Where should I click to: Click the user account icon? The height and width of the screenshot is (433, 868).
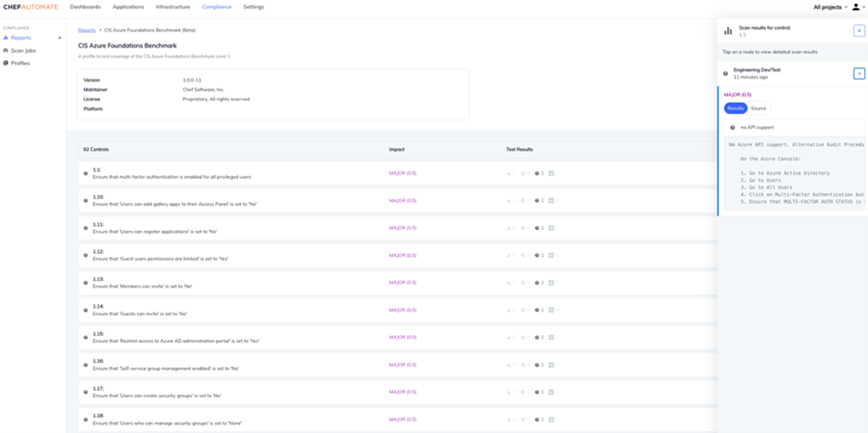855,7
